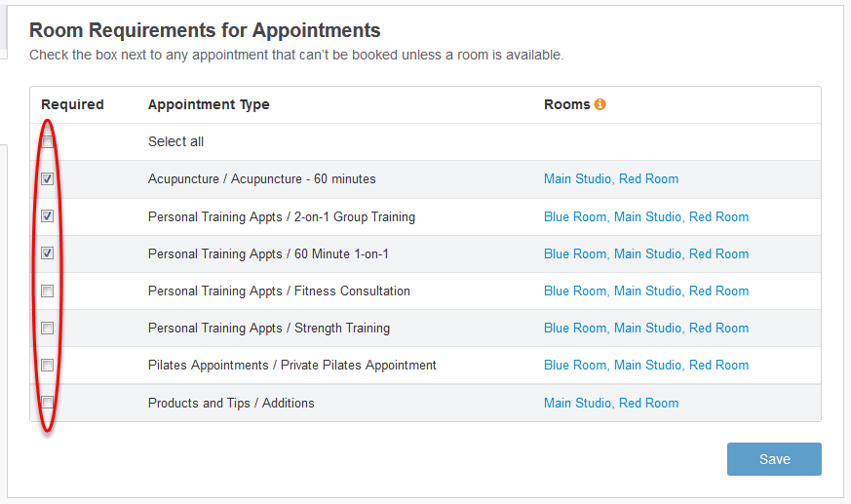Click rooms link for Products and Tips Additions
The height and width of the screenshot is (504, 851).
coord(611,404)
